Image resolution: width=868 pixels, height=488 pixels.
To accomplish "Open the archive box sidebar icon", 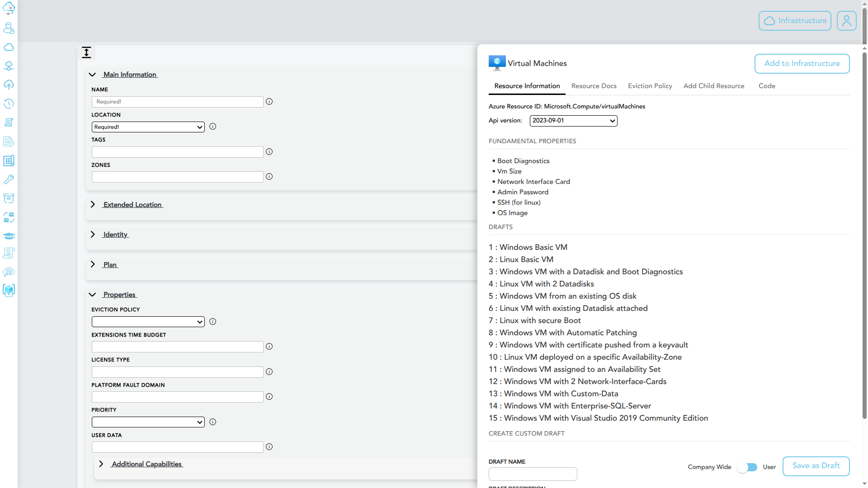I will pyautogui.click(x=9, y=198).
